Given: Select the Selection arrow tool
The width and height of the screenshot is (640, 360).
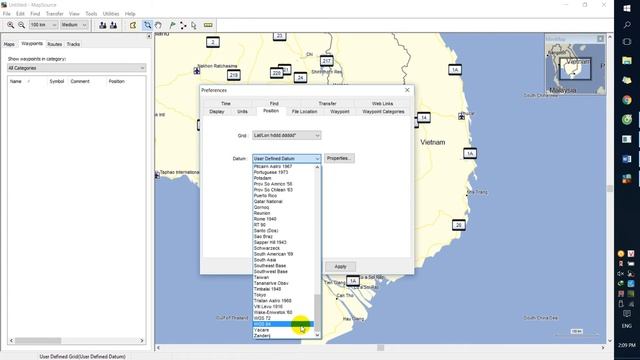Looking at the screenshot, I should [193, 25].
